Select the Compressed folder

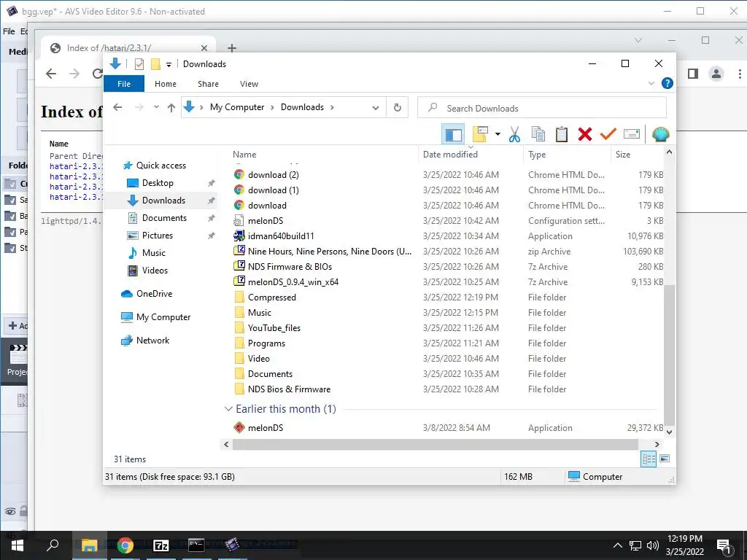point(271,297)
